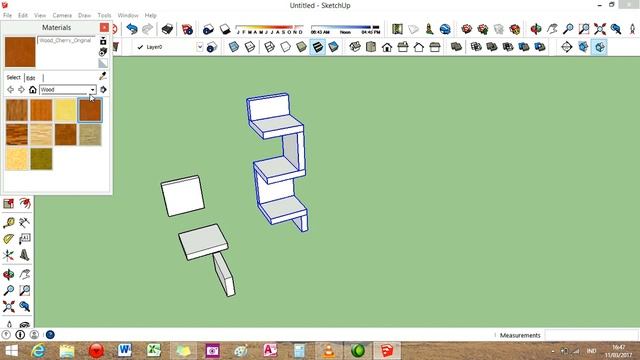Select Monochrome face style

(x=333, y=47)
